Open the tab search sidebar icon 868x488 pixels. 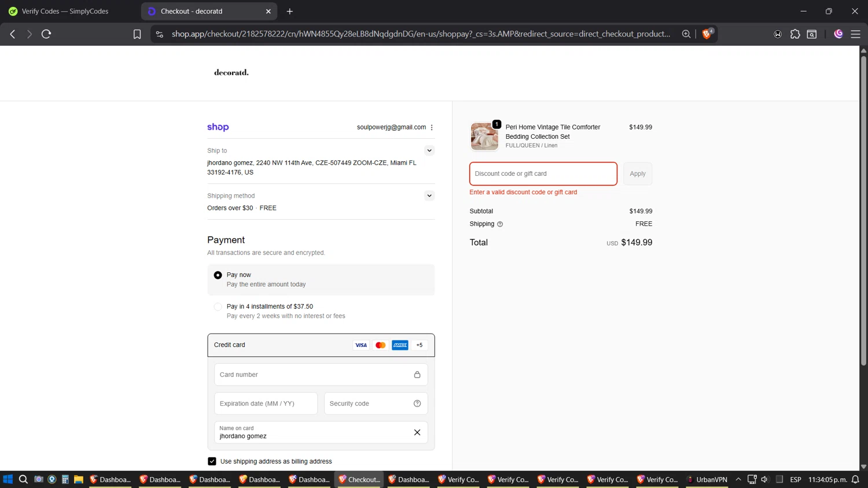812,34
